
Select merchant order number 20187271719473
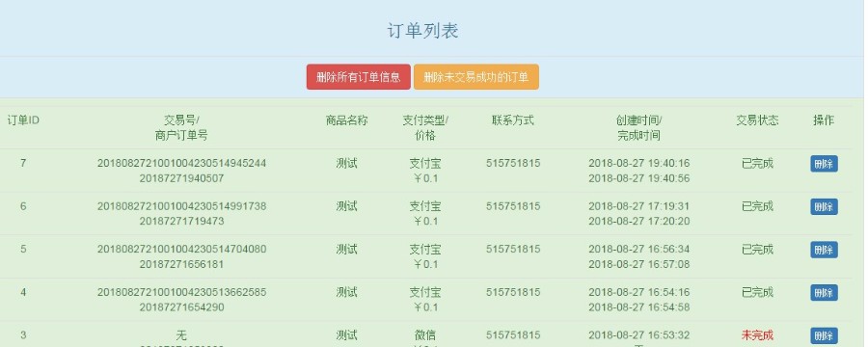(x=181, y=221)
